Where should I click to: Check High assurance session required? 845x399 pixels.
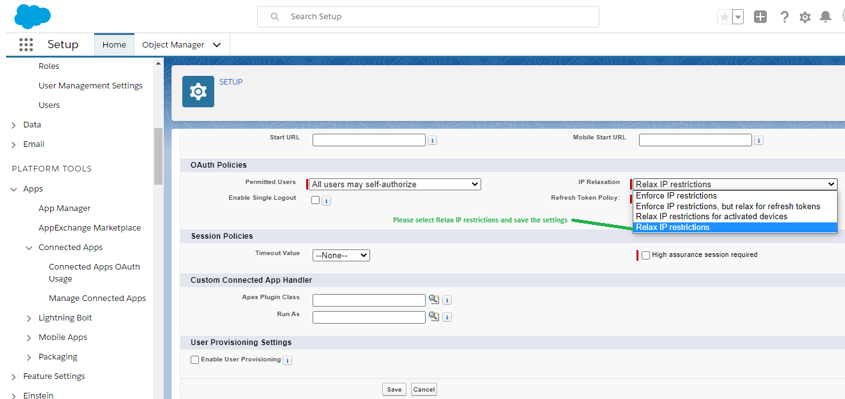[646, 255]
